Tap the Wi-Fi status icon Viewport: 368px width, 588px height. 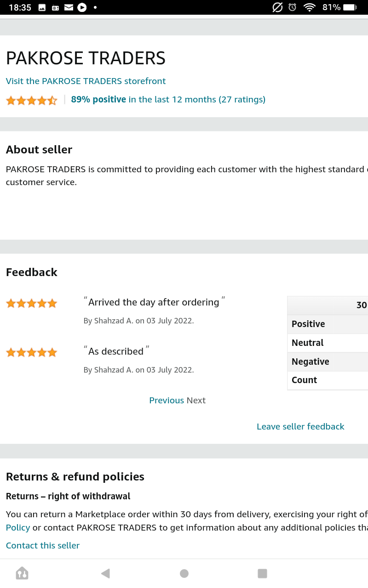(x=310, y=7)
